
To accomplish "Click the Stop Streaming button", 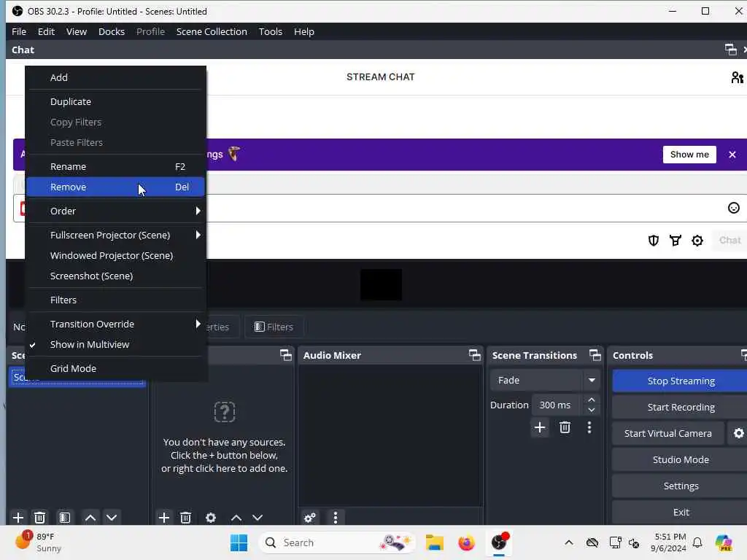I will coord(681,381).
